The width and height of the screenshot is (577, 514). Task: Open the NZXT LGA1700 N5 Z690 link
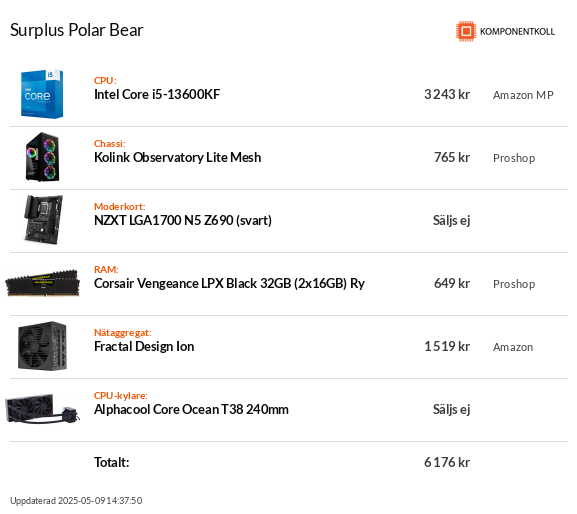(183, 220)
